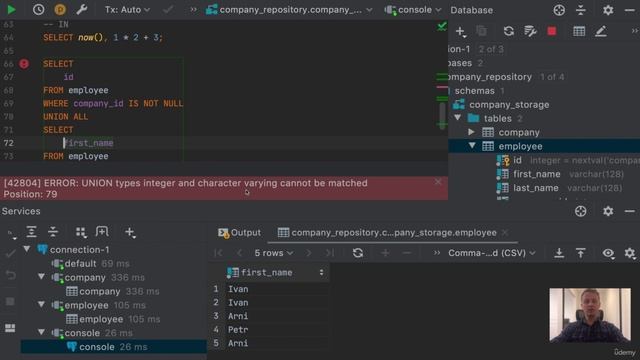Viewport: 640px width, 360px height.
Task: Run the query with green Execute arrow
Action: (11, 9)
